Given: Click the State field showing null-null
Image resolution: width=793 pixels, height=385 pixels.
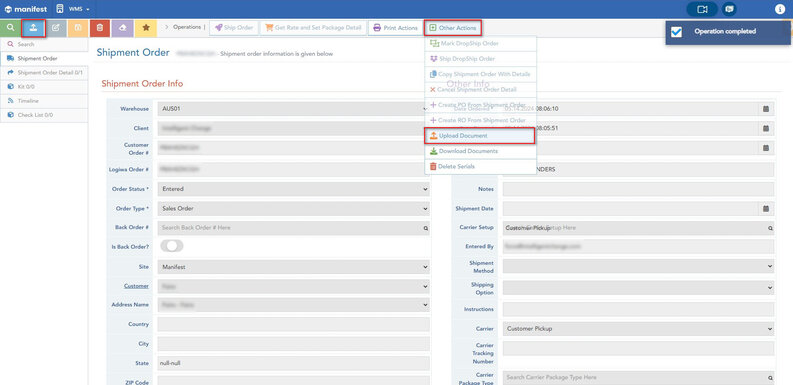Looking at the screenshot, I should coord(293,363).
